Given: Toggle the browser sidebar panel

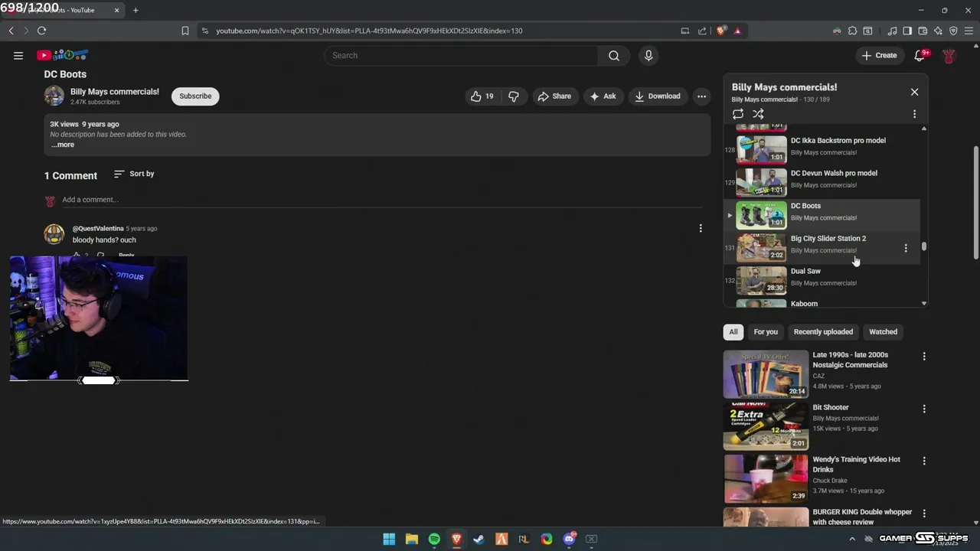Looking at the screenshot, I should pos(907,31).
